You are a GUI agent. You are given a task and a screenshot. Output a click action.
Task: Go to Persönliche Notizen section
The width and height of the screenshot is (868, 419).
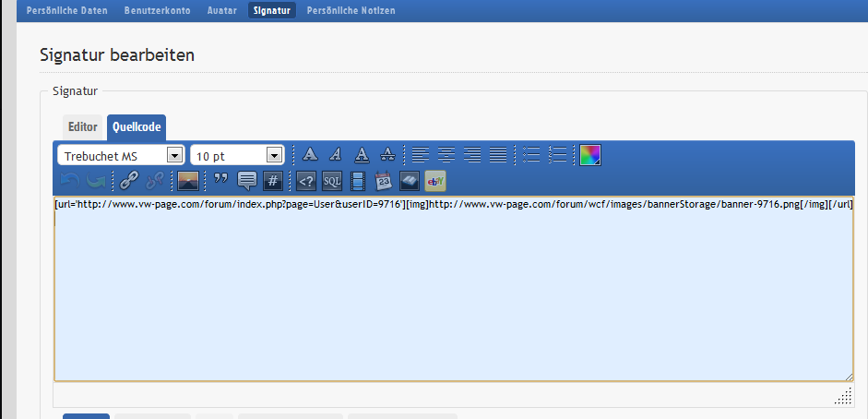(x=351, y=10)
